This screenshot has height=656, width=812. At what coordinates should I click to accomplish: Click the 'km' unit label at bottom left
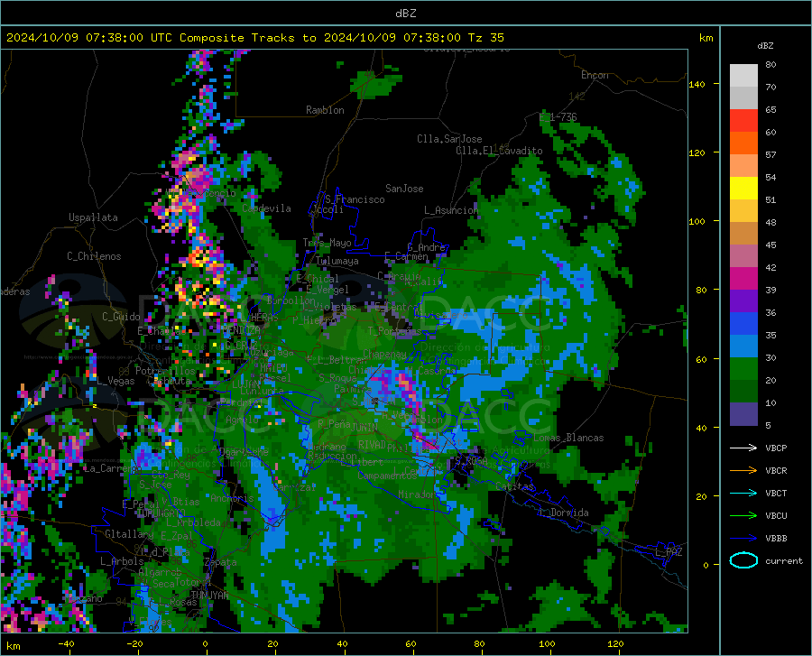pyautogui.click(x=14, y=646)
